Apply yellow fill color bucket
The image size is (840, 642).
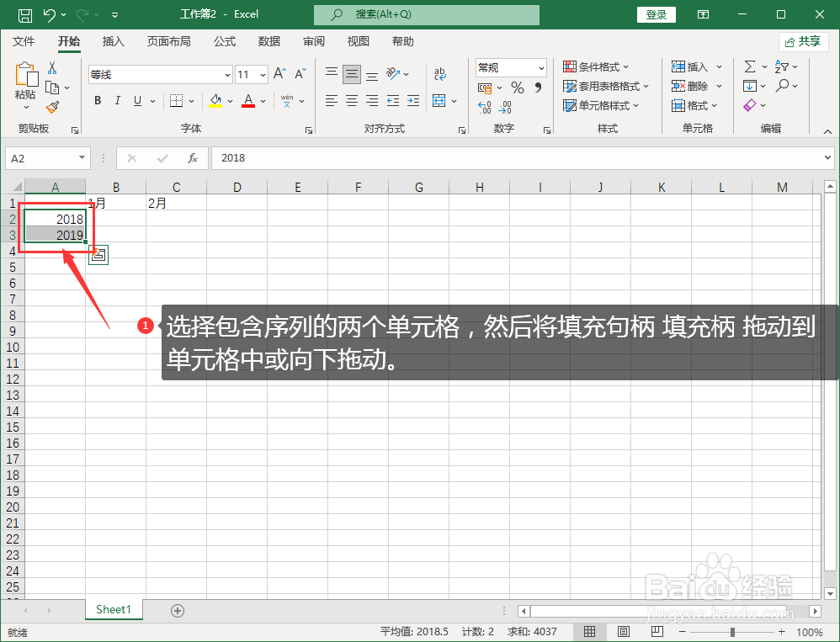[x=216, y=101]
